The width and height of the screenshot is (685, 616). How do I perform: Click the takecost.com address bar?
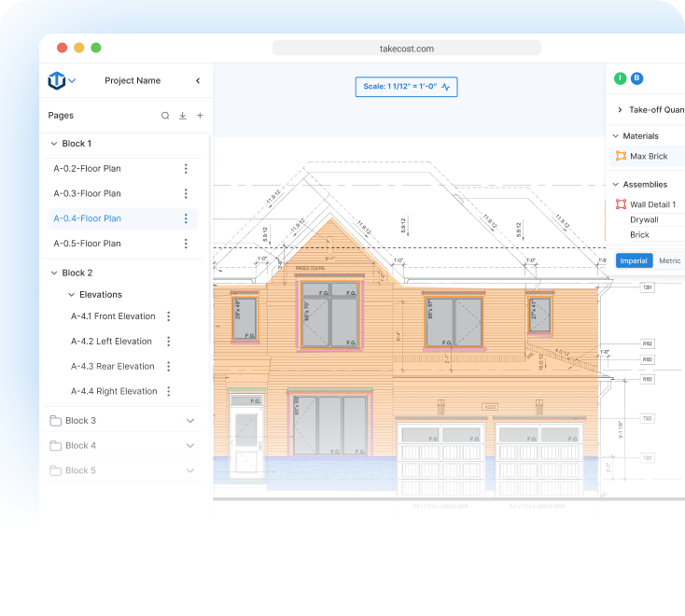pyautogui.click(x=406, y=49)
